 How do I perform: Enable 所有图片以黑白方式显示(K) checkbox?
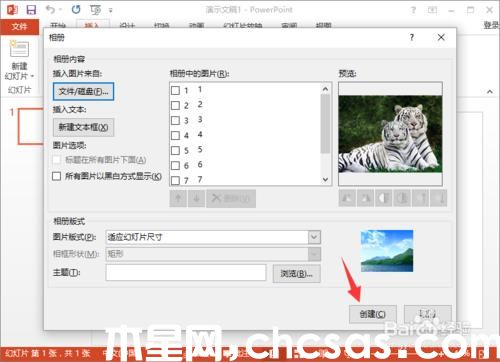57,176
